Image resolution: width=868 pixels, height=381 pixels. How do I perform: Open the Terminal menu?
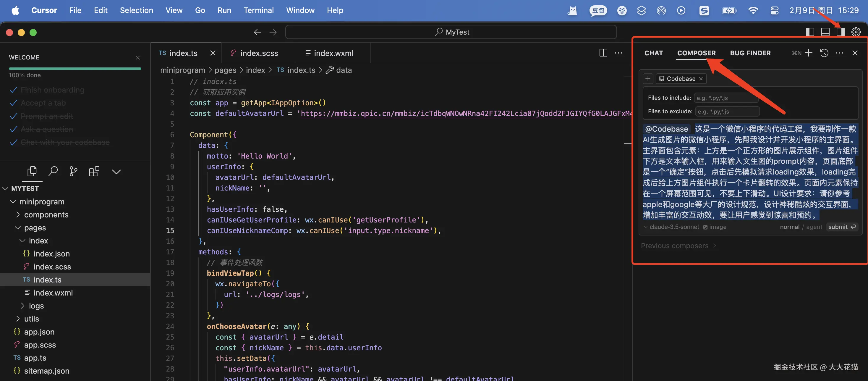point(258,10)
